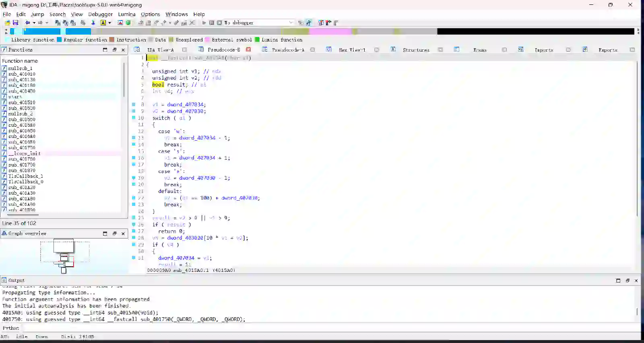Click the Output panel maximize icon
The width and height of the screenshot is (644, 343).
(x=618, y=281)
